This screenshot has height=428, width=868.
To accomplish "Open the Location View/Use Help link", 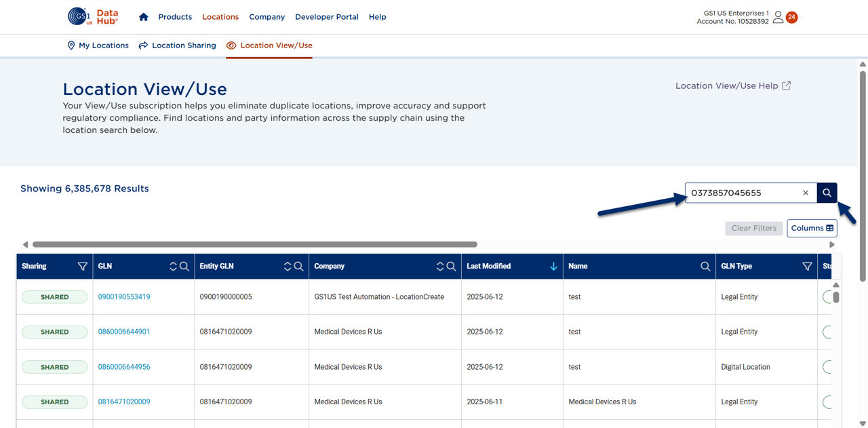I will click(733, 85).
